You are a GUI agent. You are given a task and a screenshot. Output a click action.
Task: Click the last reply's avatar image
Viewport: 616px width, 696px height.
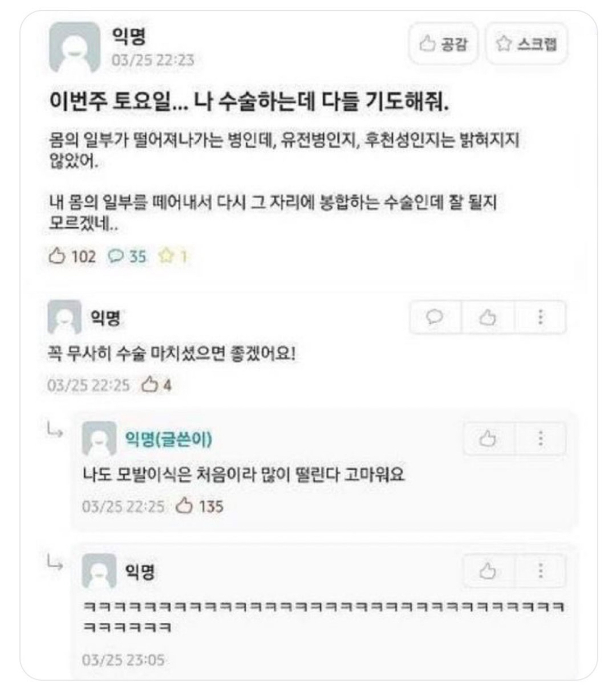pyautogui.click(x=99, y=571)
